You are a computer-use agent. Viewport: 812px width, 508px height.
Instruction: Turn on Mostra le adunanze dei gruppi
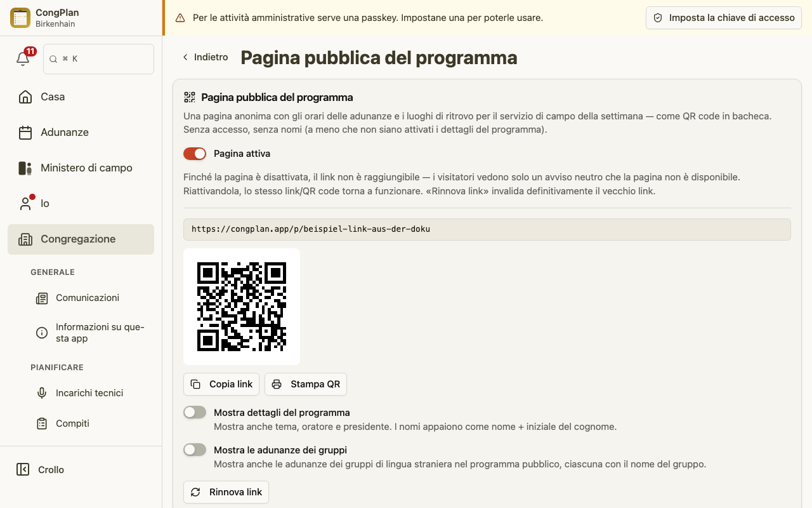point(195,450)
